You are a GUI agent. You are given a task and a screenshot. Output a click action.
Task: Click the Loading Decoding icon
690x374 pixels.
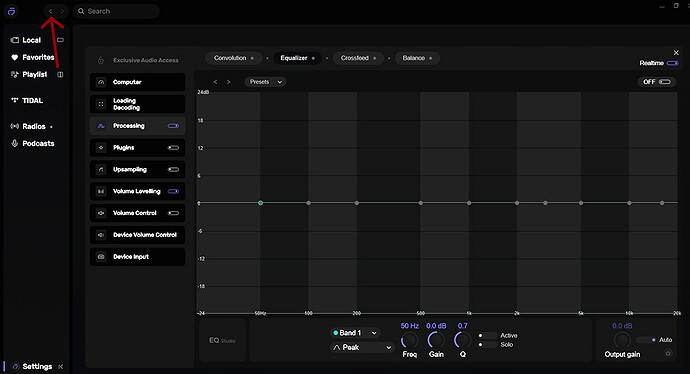(101, 104)
